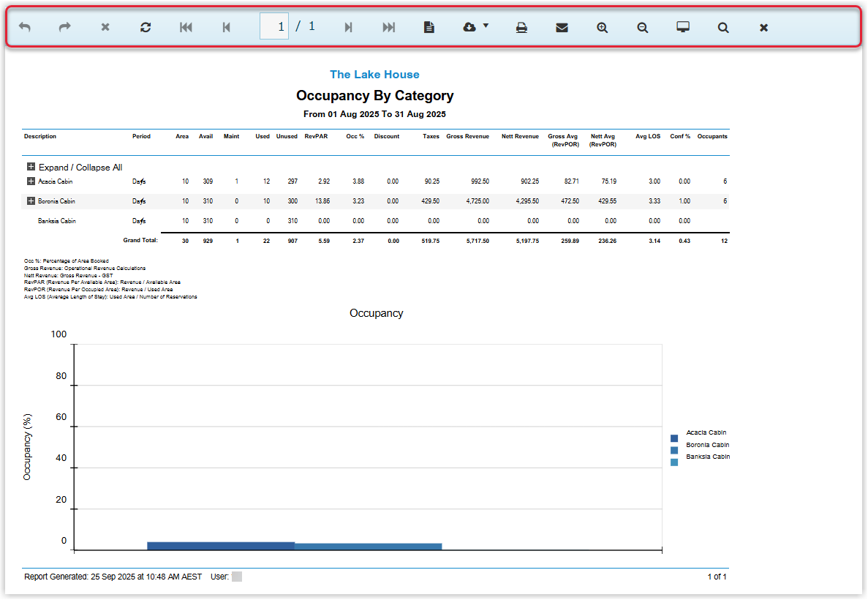Click the Occupancy chart title
This screenshot has width=868, height=600.
[377, 313]
